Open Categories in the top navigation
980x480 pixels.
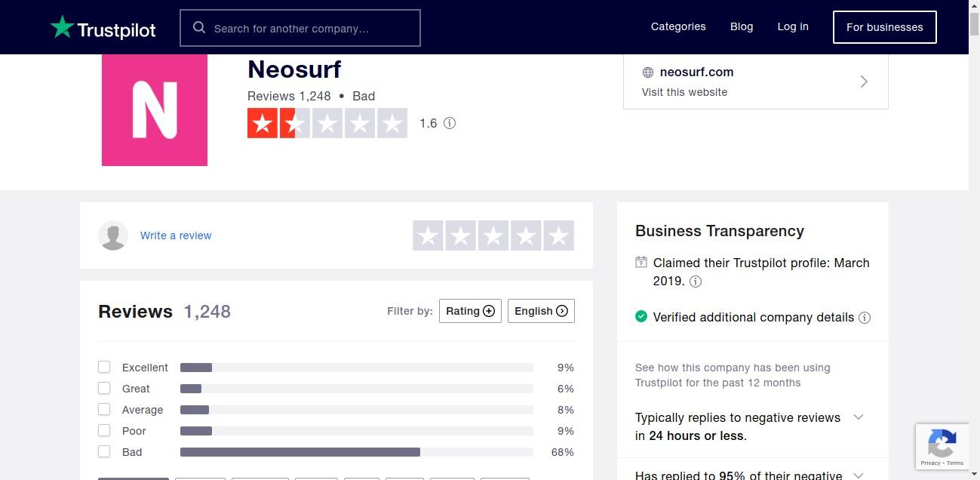[x=678, y=26]
